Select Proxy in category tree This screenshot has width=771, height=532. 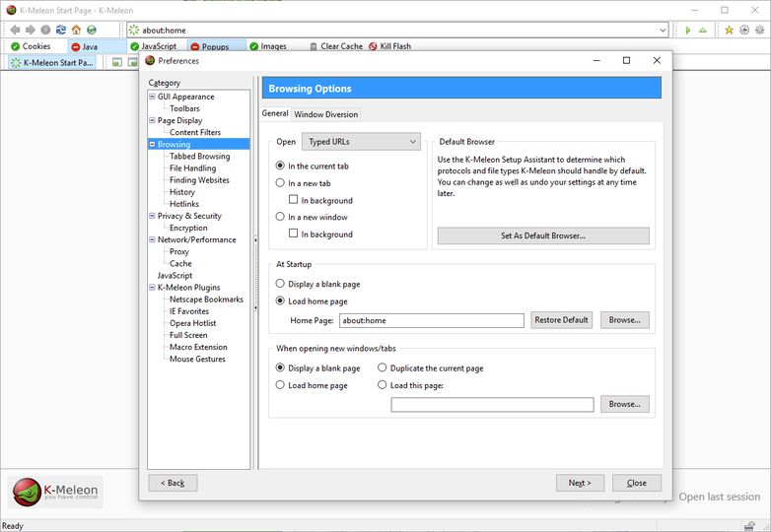pos(179,251)
